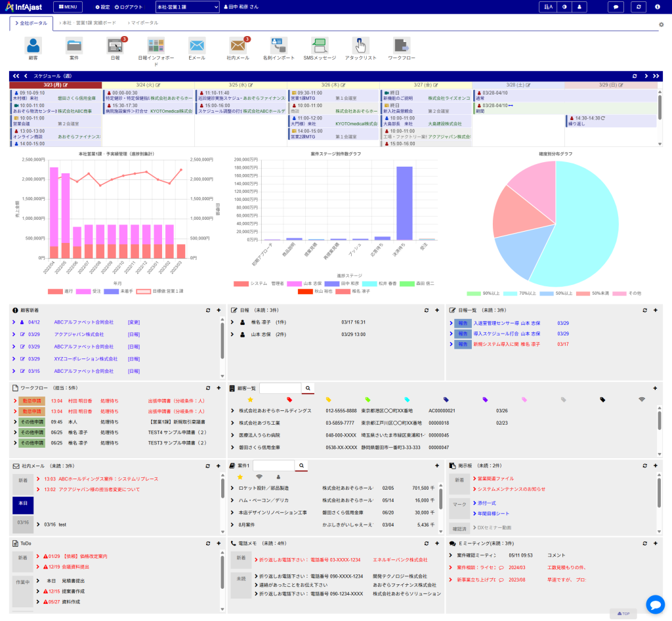672x621 pixels.
Task: Click the blue chat bubble icon
Action: (655, 604)
